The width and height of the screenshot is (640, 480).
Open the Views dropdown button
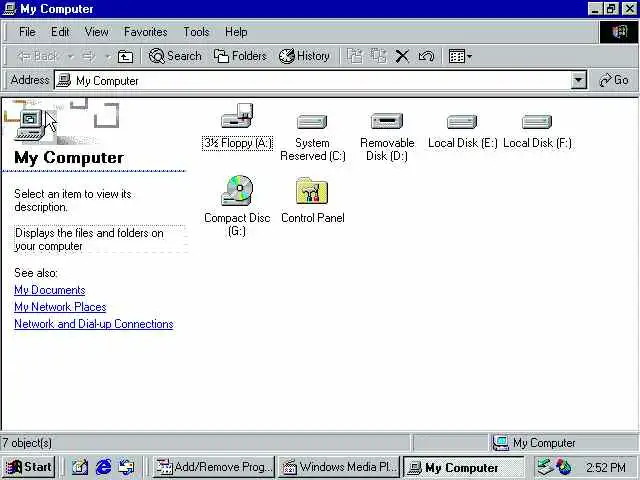coord(460,56)
